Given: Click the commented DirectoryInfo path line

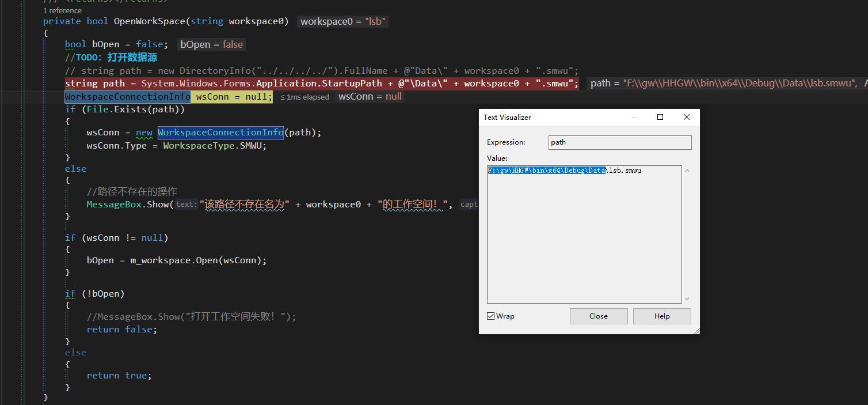Looking at the screenshot, I should coord(322,71).
